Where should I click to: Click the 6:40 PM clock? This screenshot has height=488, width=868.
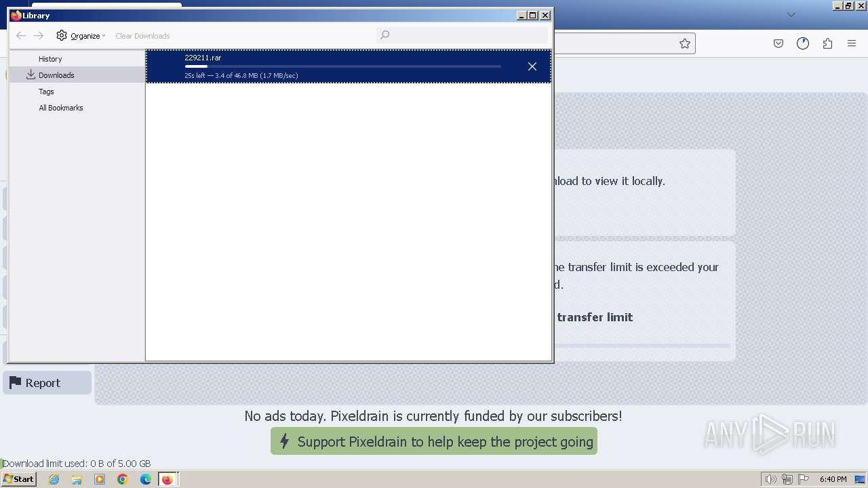[833, 479]
